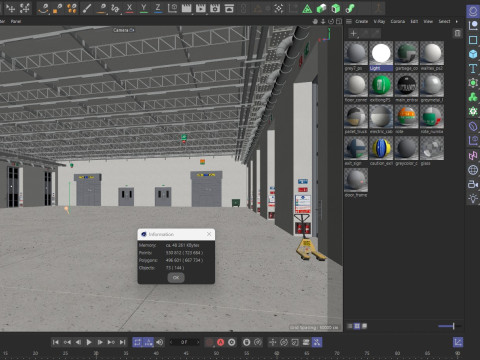
Task: Select the door_frame material
Action: click(x=356, y=183)
